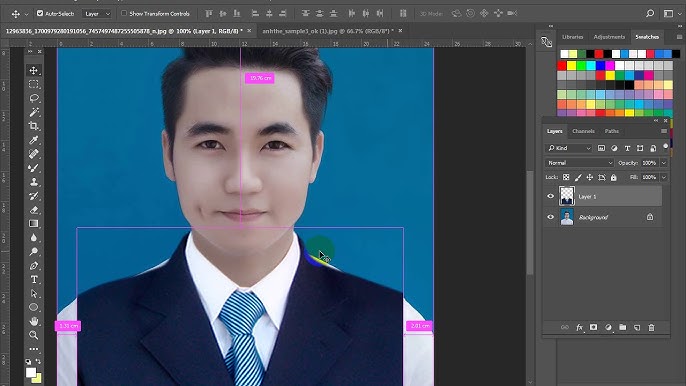Select the Magic Wand tool
The image size is (686, 386).
tap(34, 112)
